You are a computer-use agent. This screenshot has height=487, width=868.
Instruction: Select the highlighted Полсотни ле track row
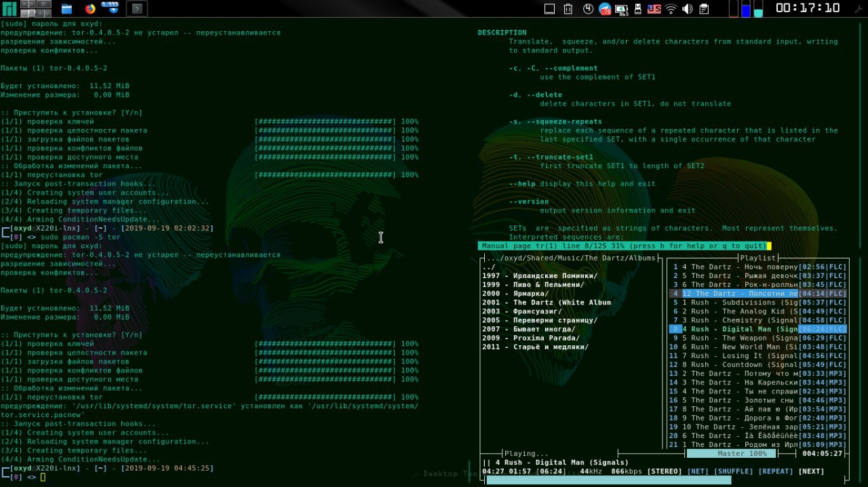point(758,294)
